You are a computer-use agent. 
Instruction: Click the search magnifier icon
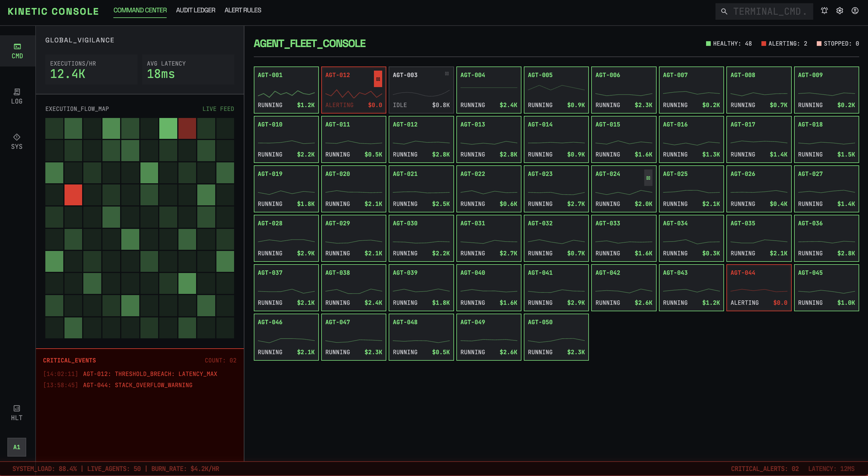(x=724, y=11)
